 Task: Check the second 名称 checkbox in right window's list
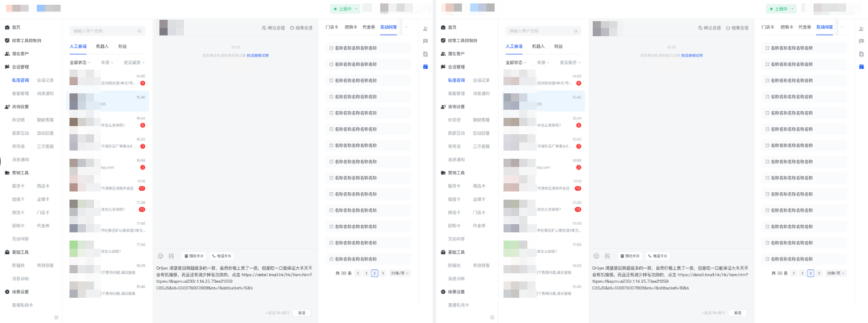click(767, 65)
